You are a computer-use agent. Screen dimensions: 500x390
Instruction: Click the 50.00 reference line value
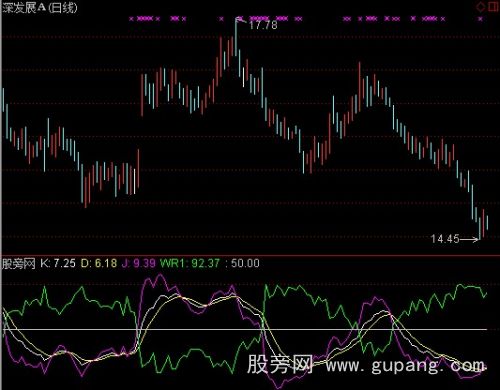click(x=245, y=263)
